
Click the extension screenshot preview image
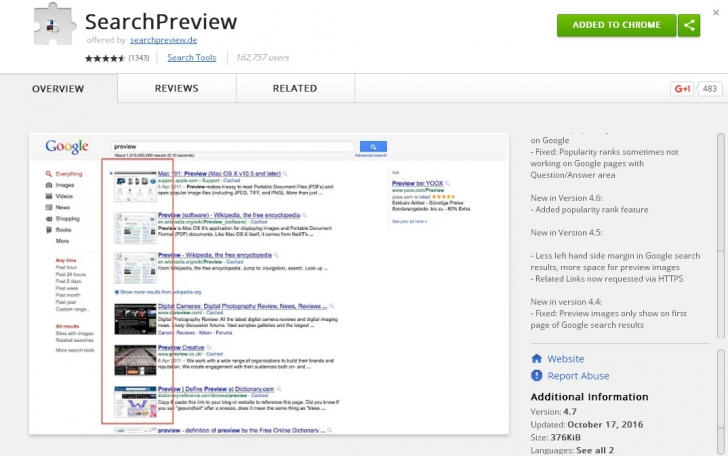[x=269, y=284]
